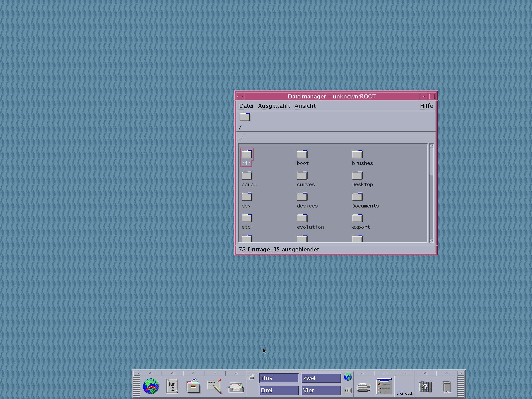Click the file list scrollbar thumb
Screen dimensions: 532x399
point(431,161)
